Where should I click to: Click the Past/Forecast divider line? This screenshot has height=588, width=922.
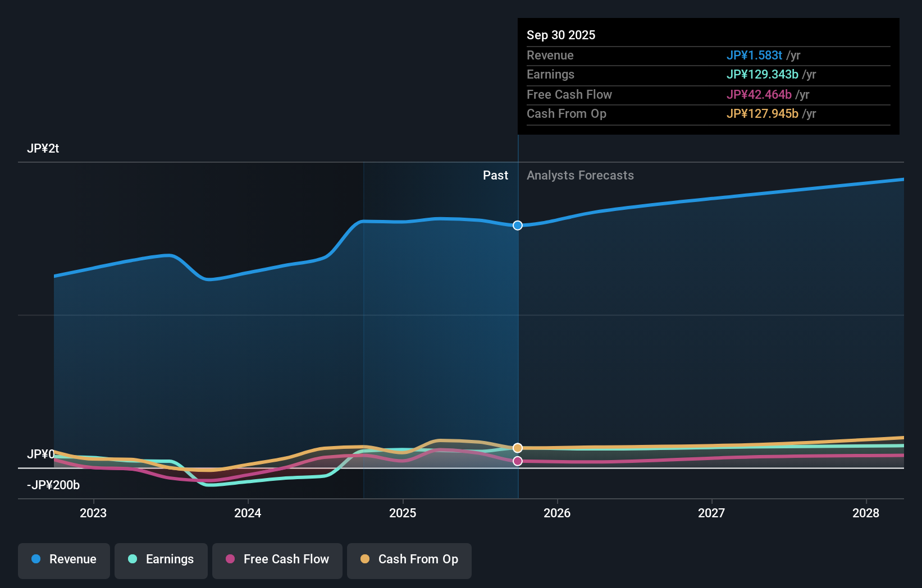coord(517,337)
